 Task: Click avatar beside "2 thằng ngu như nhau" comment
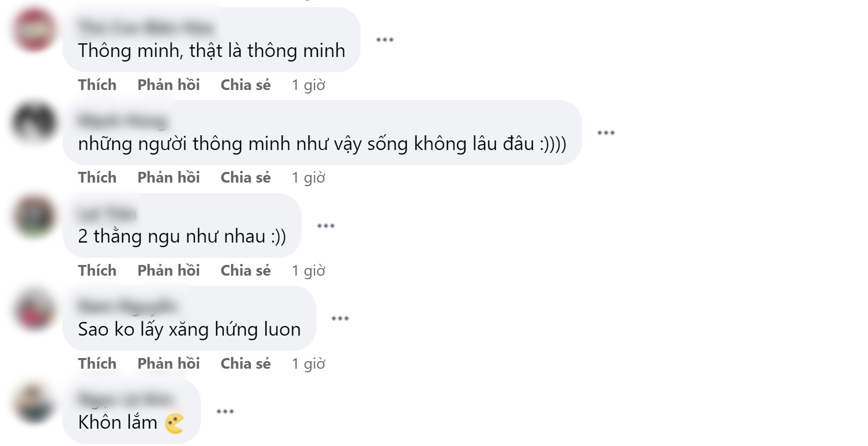click(x=35, y=216)
